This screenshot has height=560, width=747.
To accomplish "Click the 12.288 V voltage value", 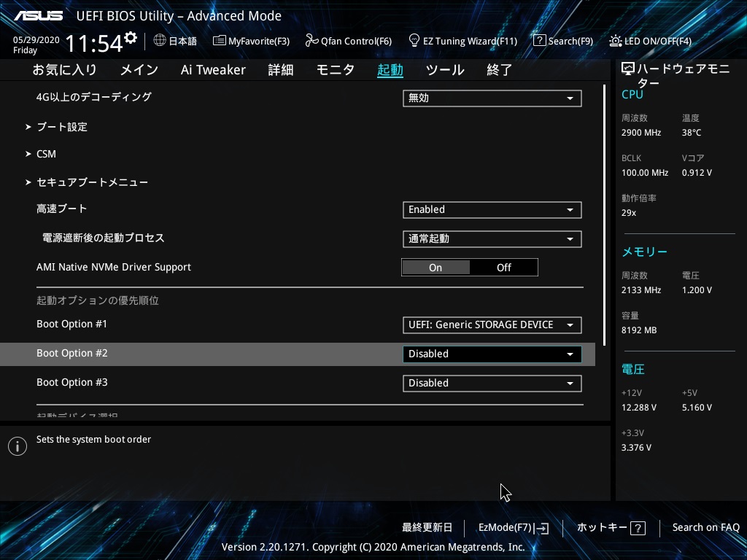I will (x=639, y=408).
